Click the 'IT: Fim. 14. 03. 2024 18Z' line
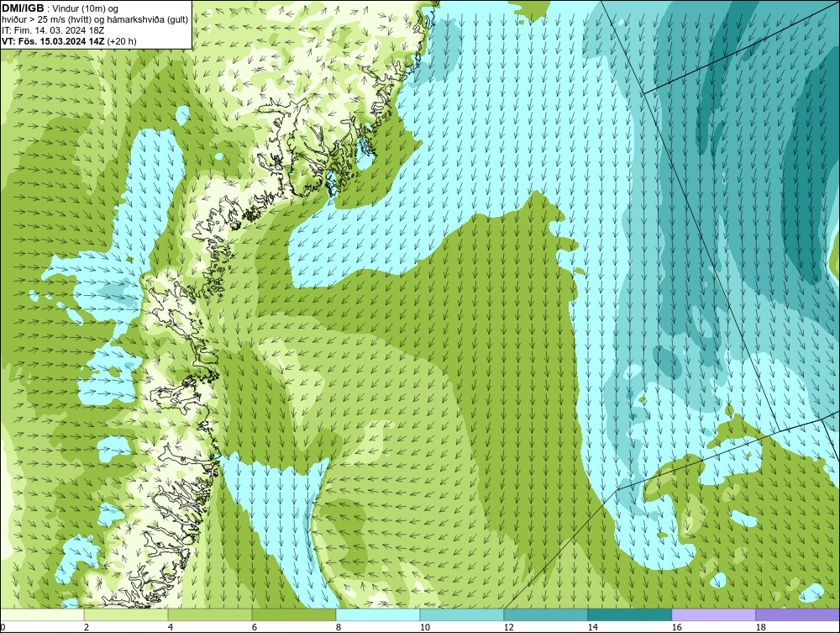 coord(53,30)
